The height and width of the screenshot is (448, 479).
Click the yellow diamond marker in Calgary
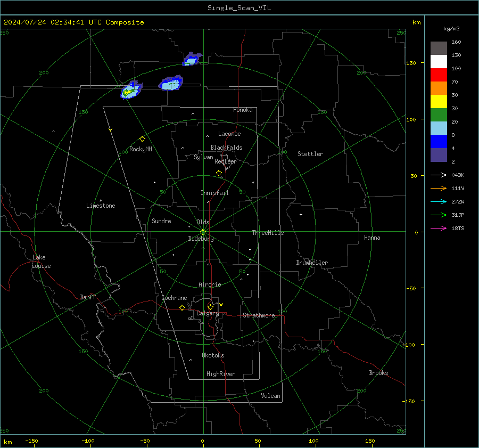tap(210, 307)
